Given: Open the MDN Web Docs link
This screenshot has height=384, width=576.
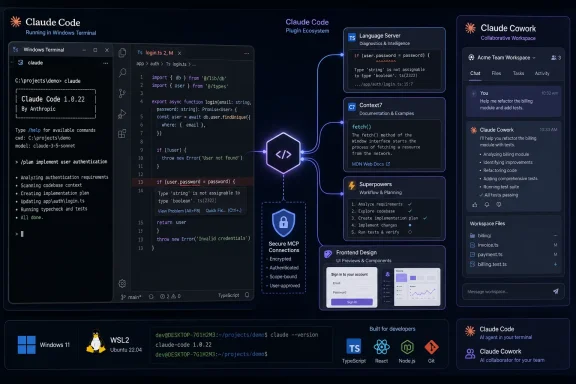Looking at the screenshot, I should point(371,164).
